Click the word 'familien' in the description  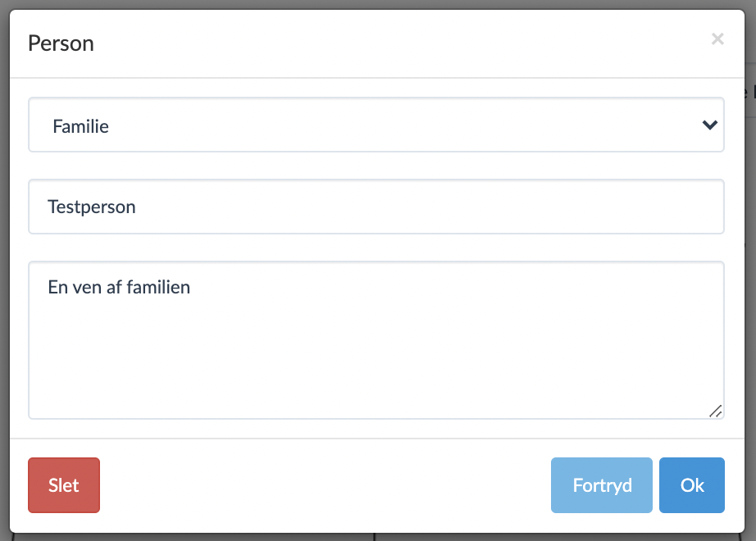157,287
